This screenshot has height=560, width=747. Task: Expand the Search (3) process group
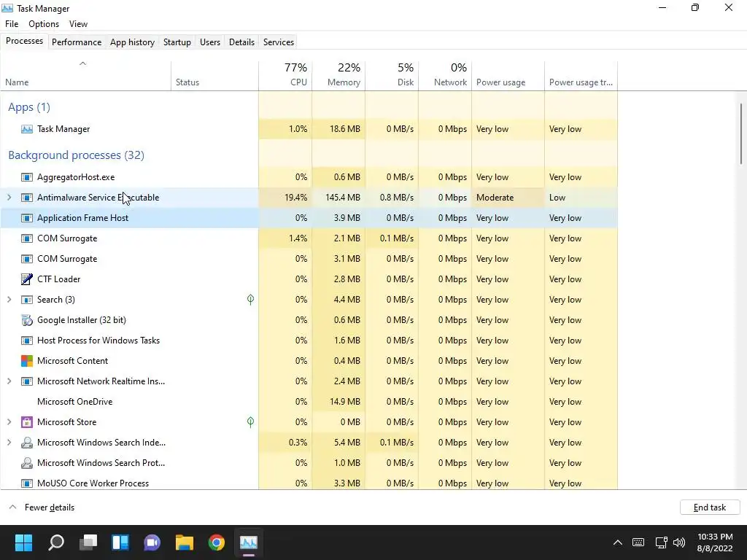tap(9, 300)
